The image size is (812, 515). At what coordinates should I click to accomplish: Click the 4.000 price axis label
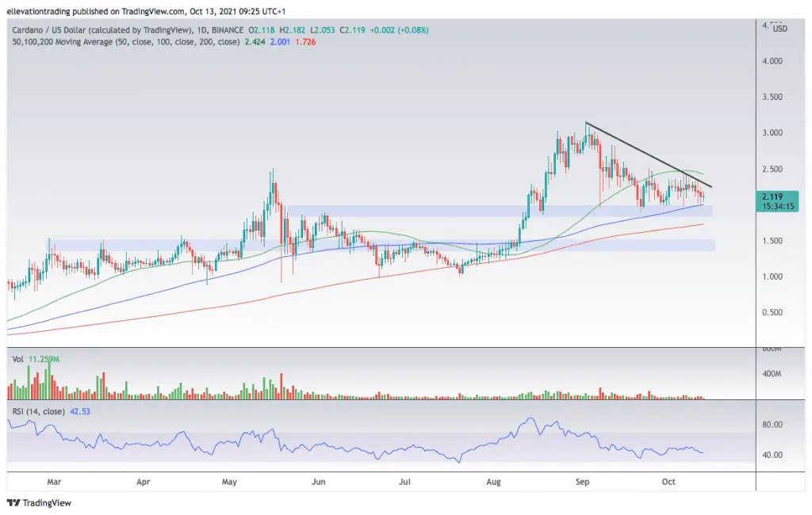772,61
